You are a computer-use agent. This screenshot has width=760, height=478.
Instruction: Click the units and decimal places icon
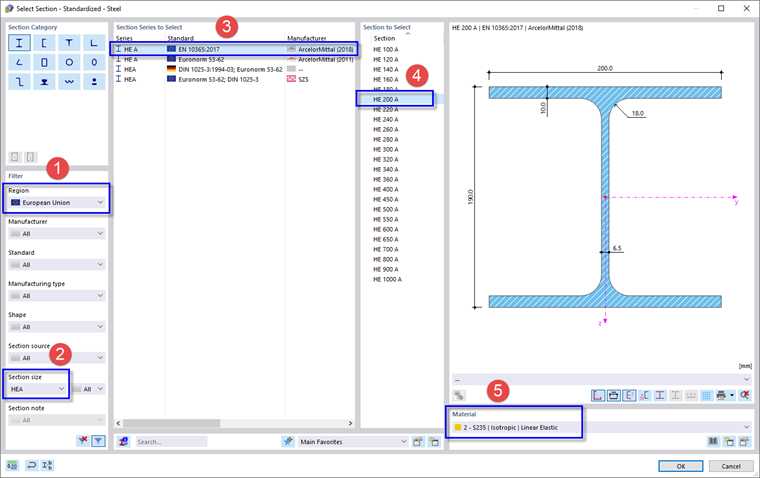click(x=13, y=465)
